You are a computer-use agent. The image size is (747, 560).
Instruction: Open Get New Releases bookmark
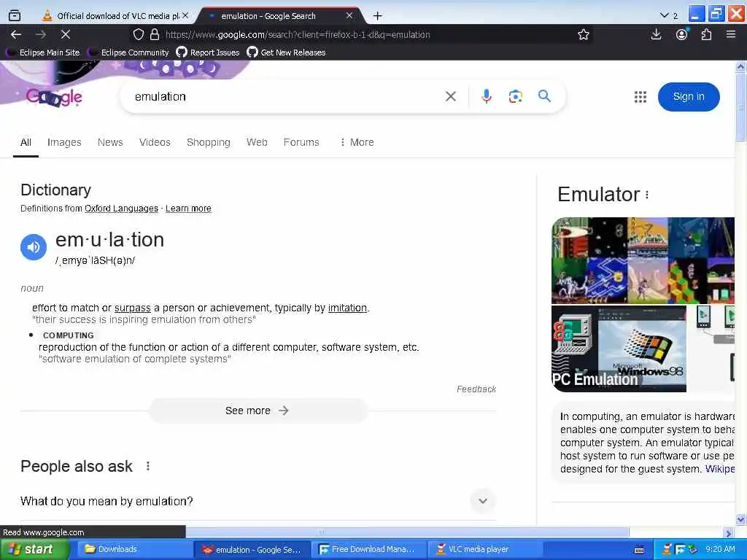286,52
